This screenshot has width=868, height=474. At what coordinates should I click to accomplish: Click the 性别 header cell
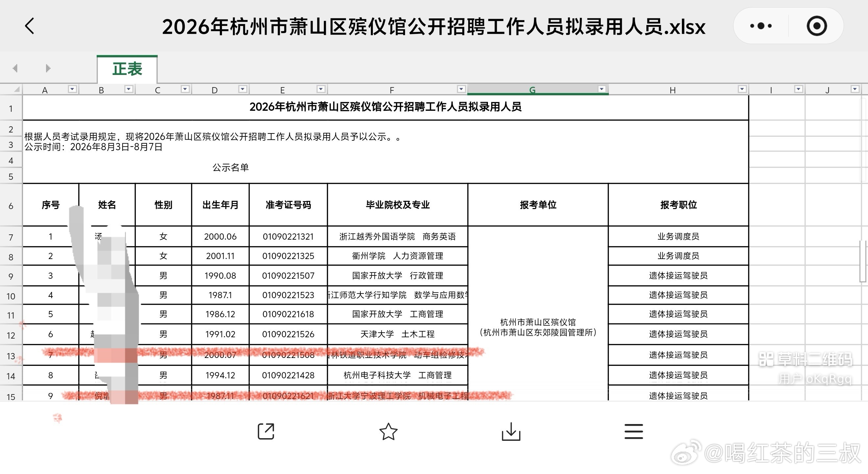tap(163, 205)
